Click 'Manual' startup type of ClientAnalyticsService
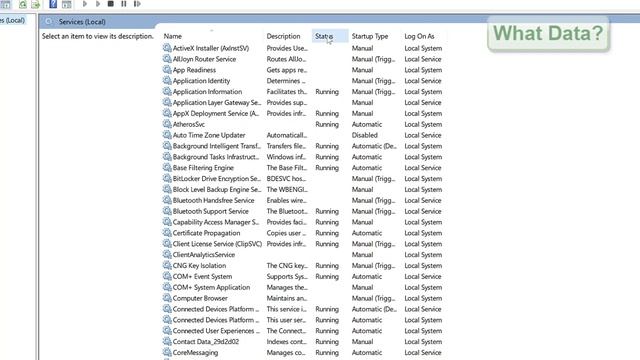This screenshot has width=640, height=360. coord(362,255)
